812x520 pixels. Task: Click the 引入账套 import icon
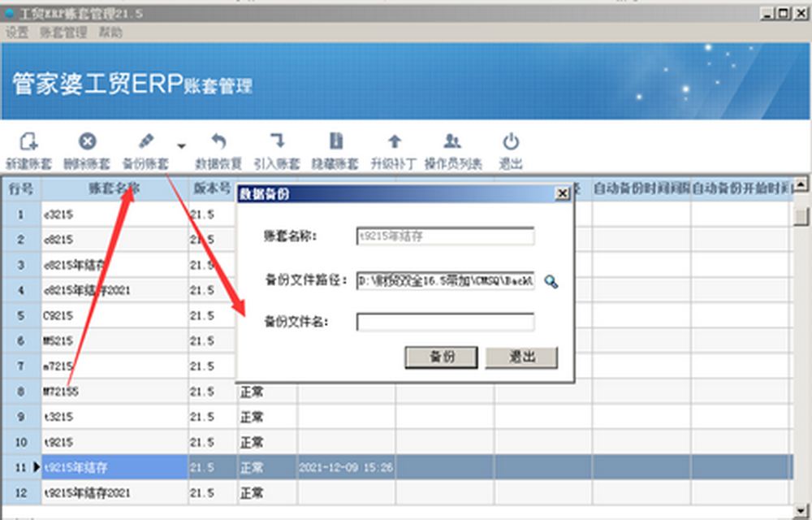pos(277,141)
